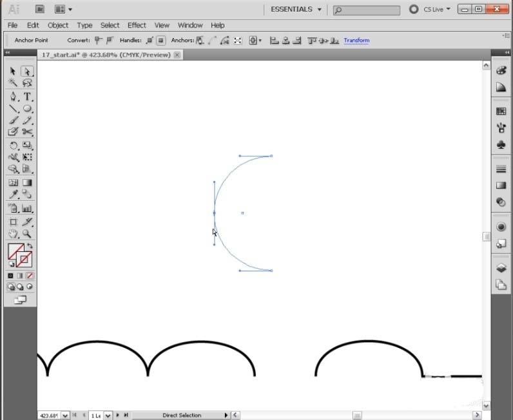The width and height of the screenshot is (513, 420).
Task: Open the Layers panel icon
Action: pyautogui.click(x=501, y=269)
